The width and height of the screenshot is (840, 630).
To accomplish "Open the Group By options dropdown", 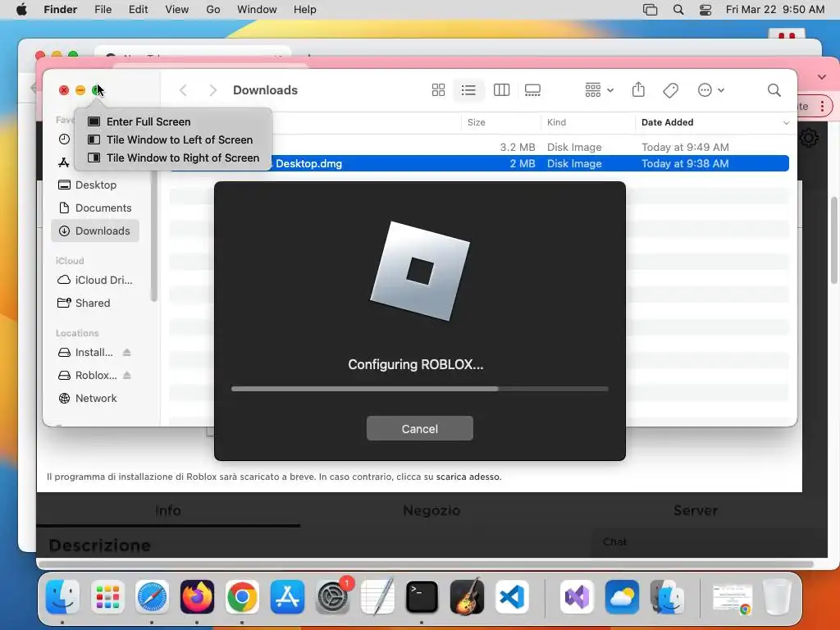I will pos(599,90).
